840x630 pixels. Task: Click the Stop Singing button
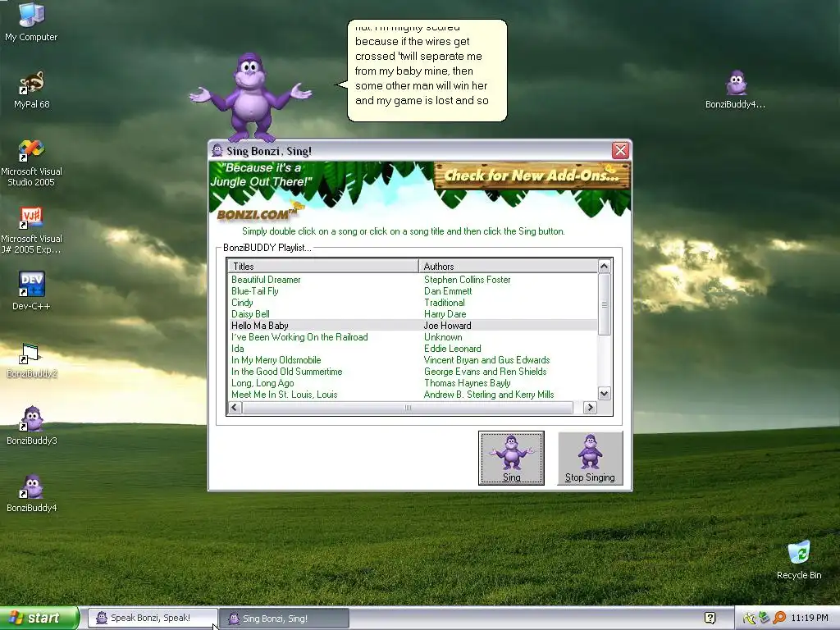[x=590, y=458]
